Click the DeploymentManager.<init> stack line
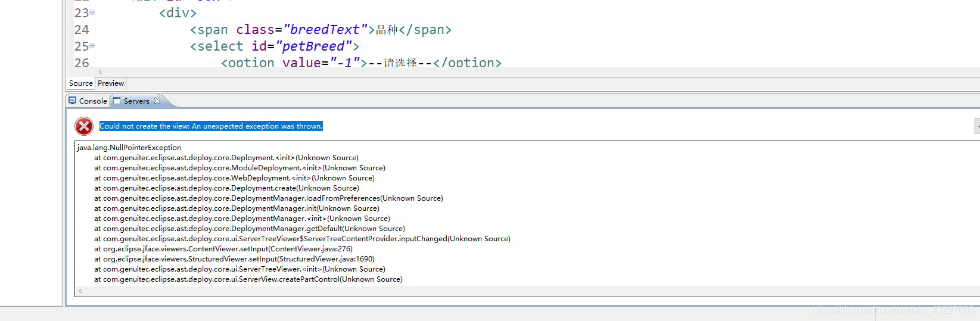 (x=242, y=219)
